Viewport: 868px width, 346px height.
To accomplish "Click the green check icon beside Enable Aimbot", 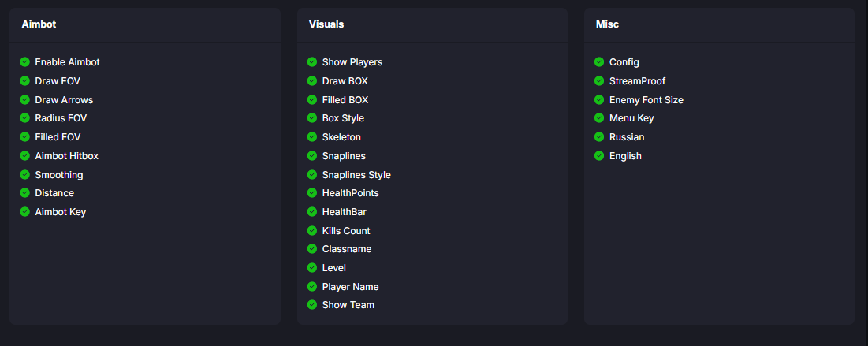I will tap(25, 62).
